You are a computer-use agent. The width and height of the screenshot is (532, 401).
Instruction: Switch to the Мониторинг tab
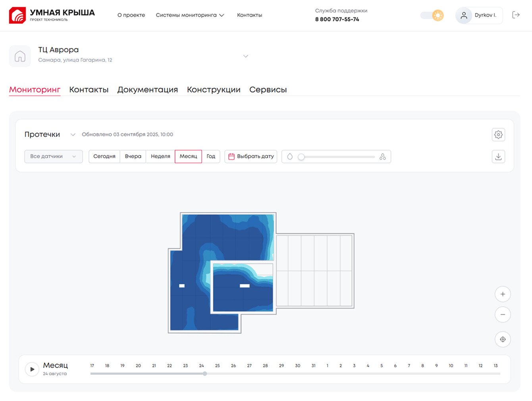(x=35, y=90)
